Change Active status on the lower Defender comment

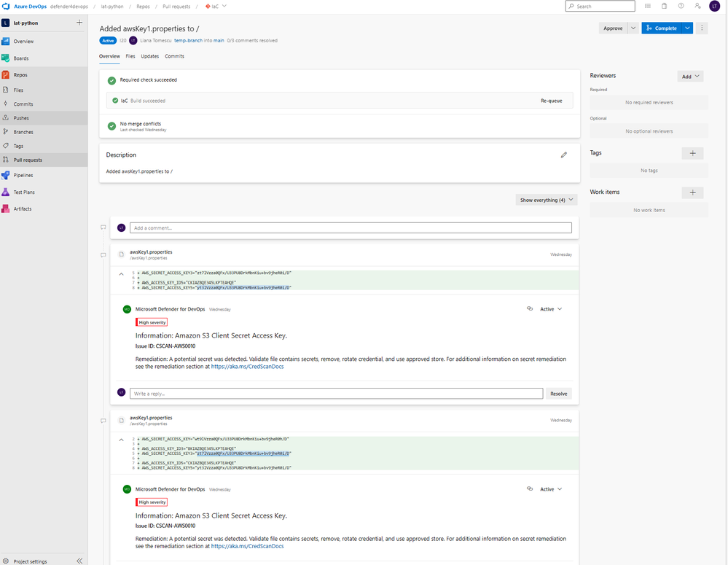(551, 489)
